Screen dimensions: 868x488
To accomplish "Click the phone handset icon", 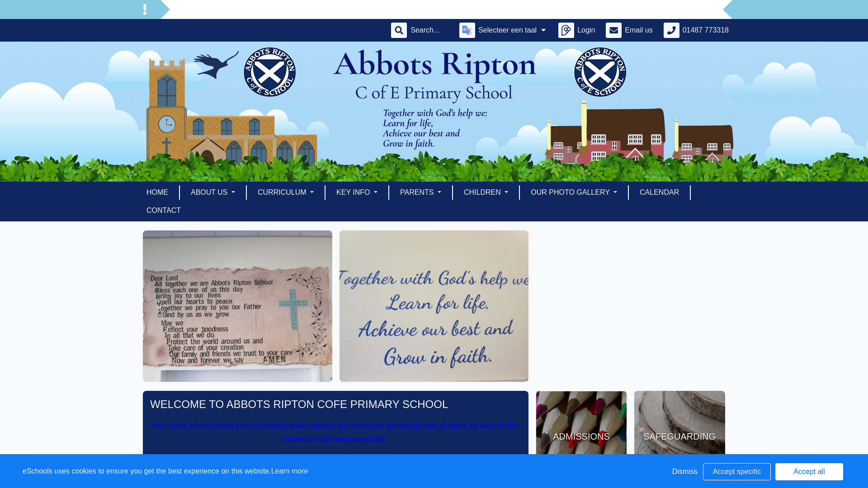I will coord(671,30).
